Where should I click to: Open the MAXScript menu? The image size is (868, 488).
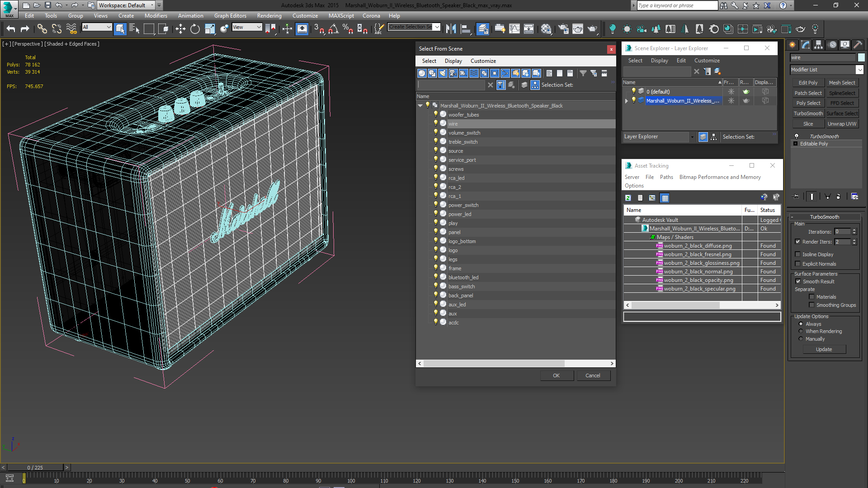pos(341,16)
